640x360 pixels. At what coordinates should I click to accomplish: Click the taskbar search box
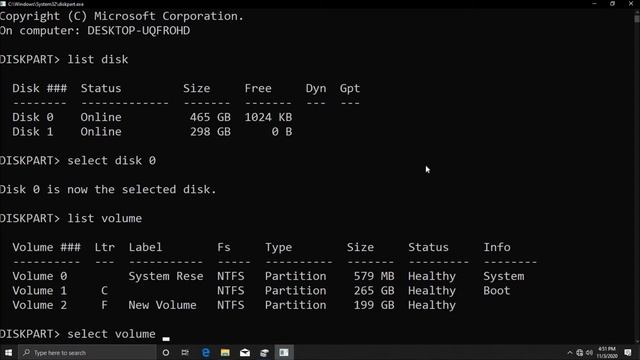tap(87, 352)
